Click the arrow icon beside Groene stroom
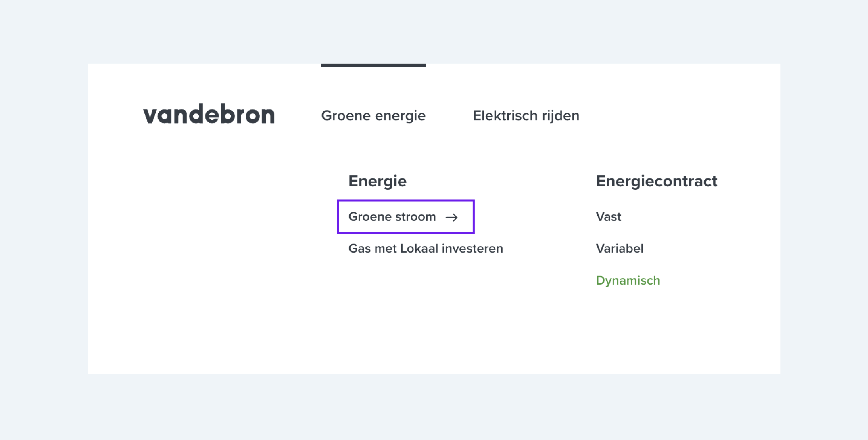 [x=452, y=218]
